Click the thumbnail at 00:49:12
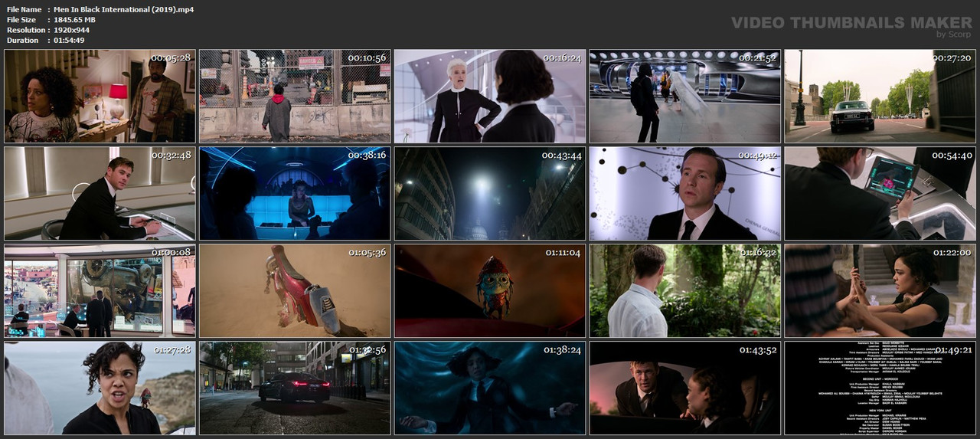Screen dimensions: 980x439 [685, 194]
